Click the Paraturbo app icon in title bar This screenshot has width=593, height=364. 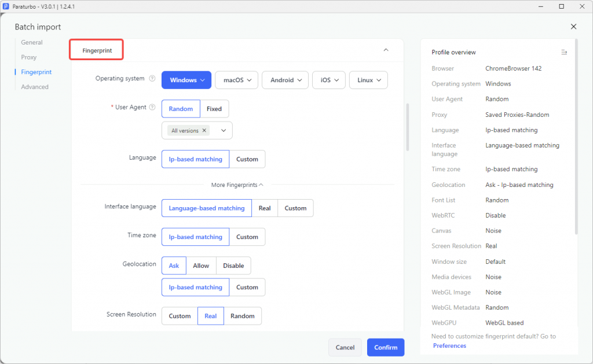[6, 6]
